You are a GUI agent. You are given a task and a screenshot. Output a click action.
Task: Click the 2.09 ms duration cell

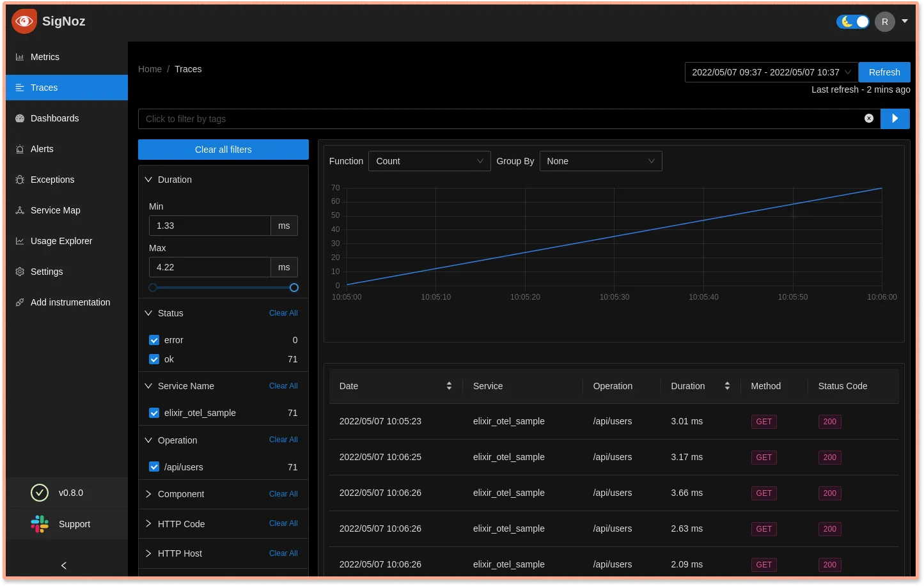point(687,564)
